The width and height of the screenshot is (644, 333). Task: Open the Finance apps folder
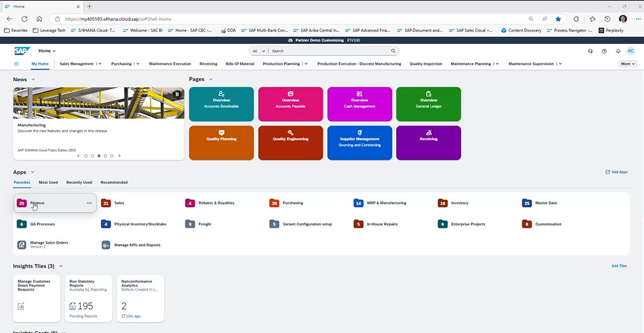pyautogui.click(x=55, y=203)
